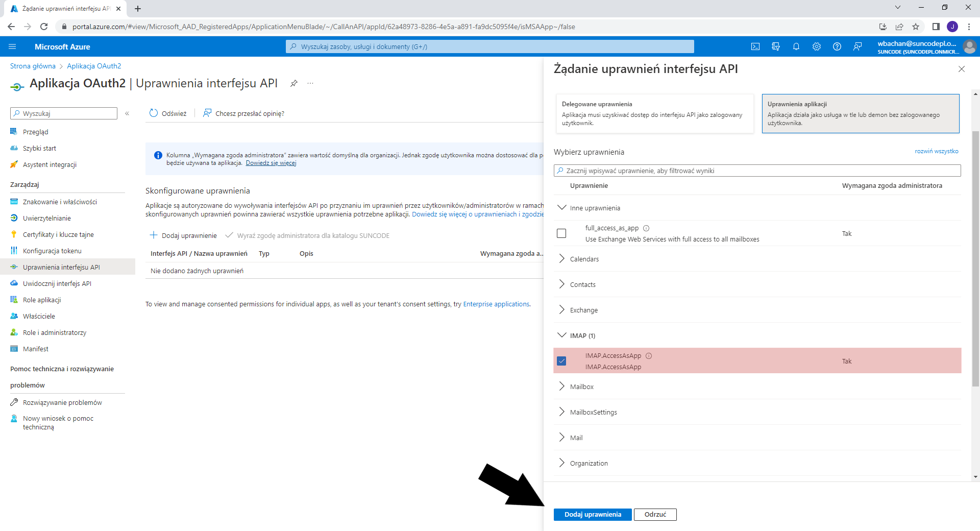Screen dimensions: 980x531
Task: Open the help question mark icon
Action: [837, 46]
